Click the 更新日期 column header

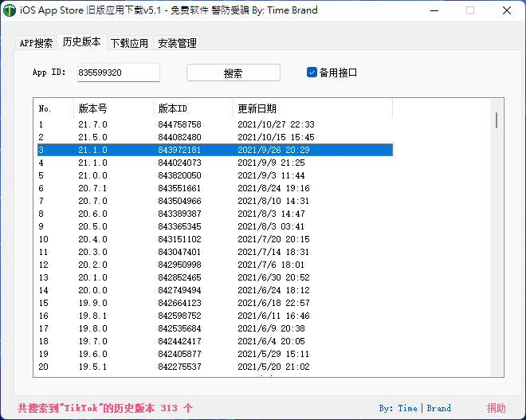[312, 108]
